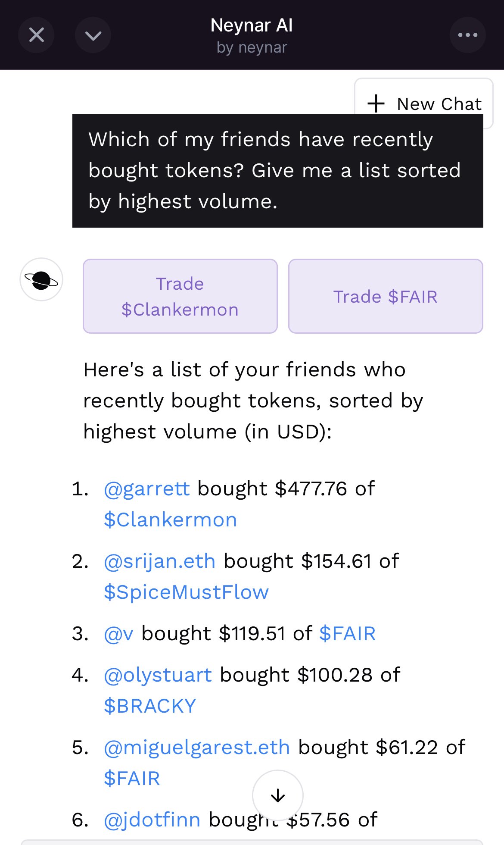
Task: Tap the Trade $Clankermon button
Action: pyautogui.click(x=180, y=296)
